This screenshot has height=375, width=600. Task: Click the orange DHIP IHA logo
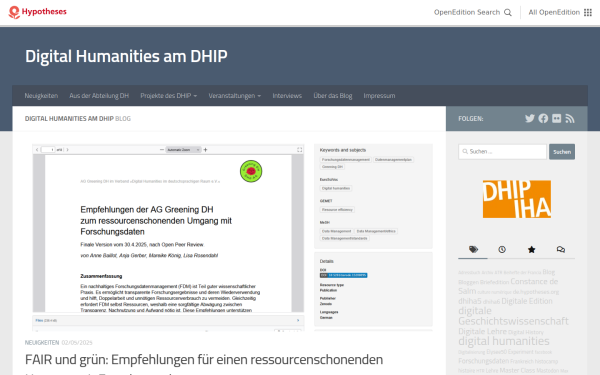point(517,199)
